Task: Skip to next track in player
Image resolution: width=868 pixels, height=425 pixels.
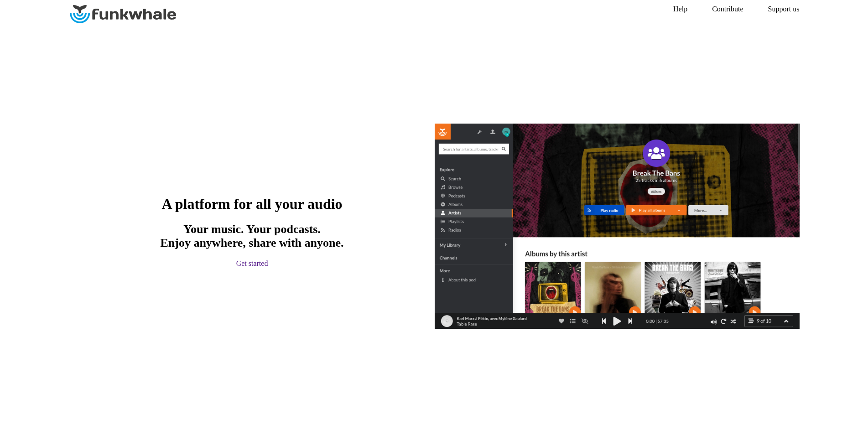Action: click(x=630, y=321)
